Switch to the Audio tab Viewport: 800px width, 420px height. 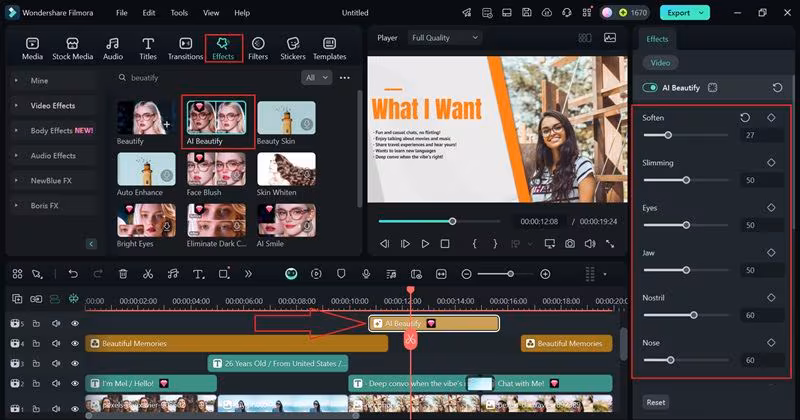click(113, 48)
